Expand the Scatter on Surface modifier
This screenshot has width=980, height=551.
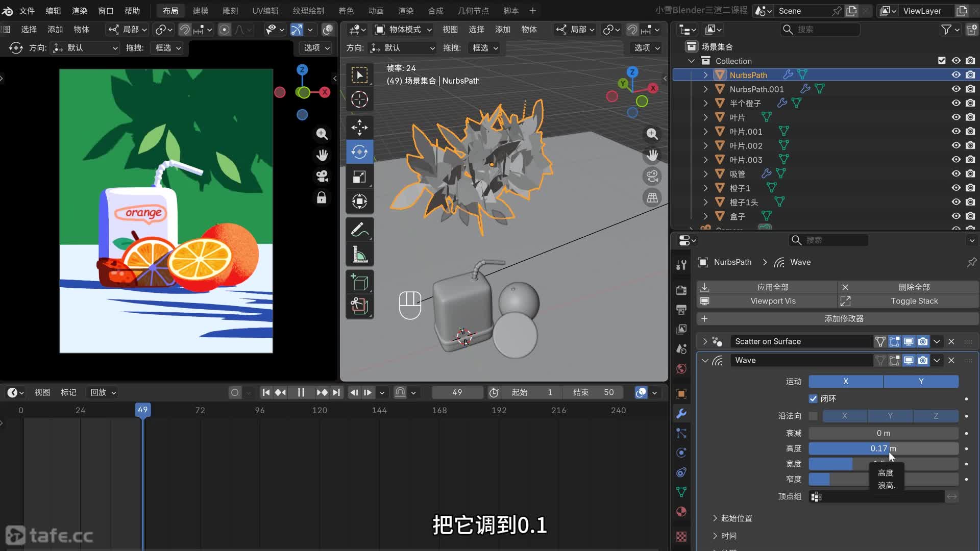coord(705,341)
